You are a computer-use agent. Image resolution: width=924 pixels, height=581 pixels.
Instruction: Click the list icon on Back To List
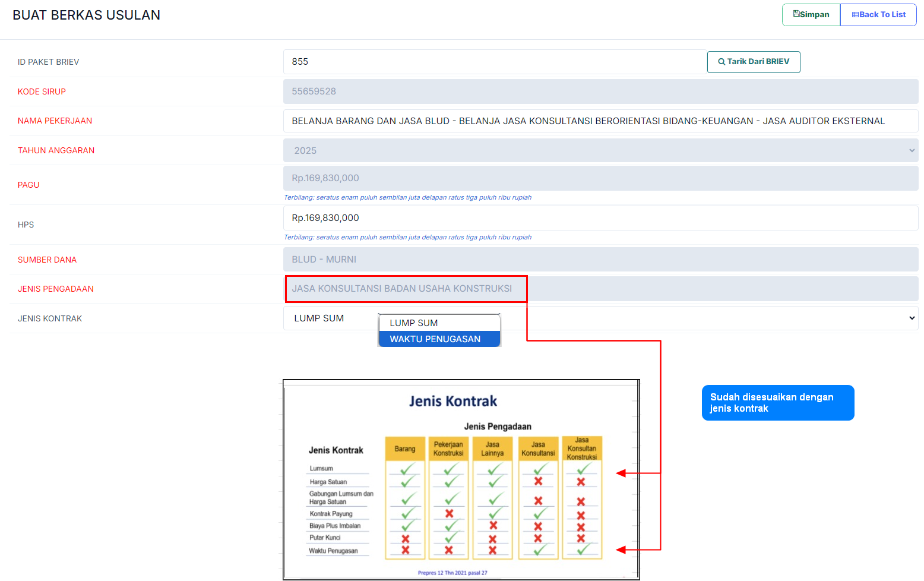click(855, 15)
